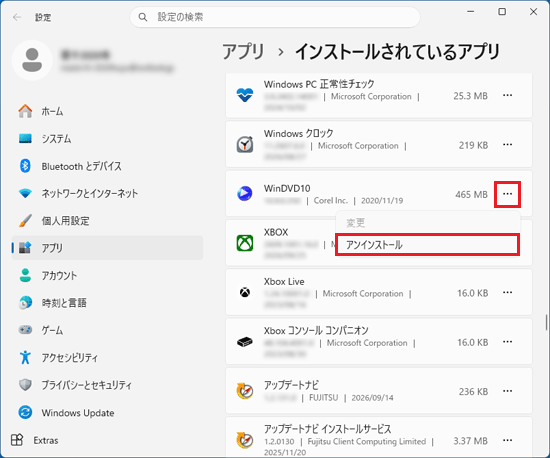550x458 pixels.
Task: Select the システム category icon
Action: pyautogui.click(x=25, y=139)
